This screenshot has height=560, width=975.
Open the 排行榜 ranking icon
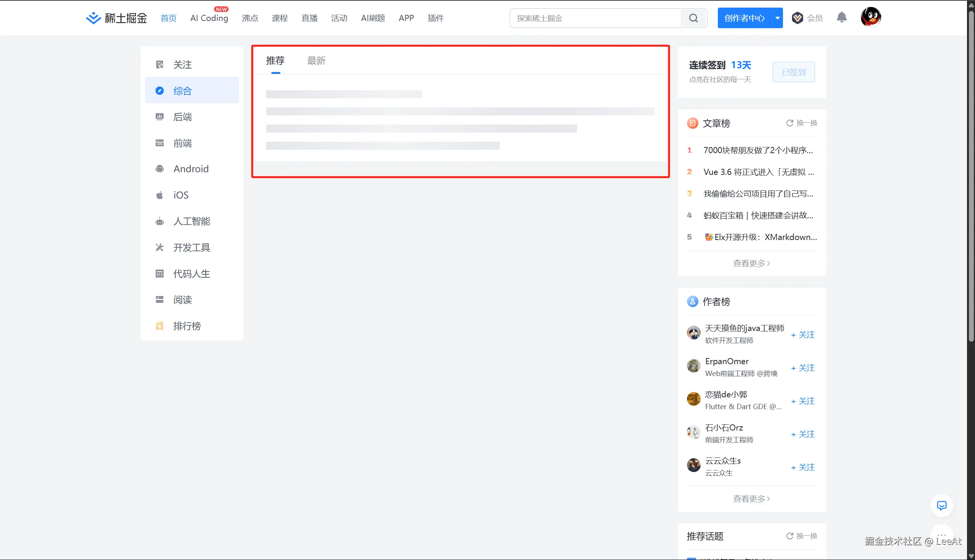[160, 326]
